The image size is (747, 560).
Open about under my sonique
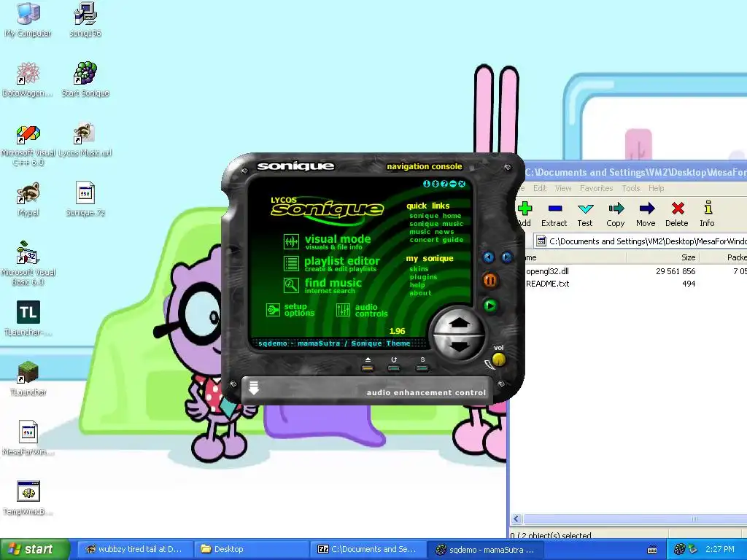(x=420, y=293)
